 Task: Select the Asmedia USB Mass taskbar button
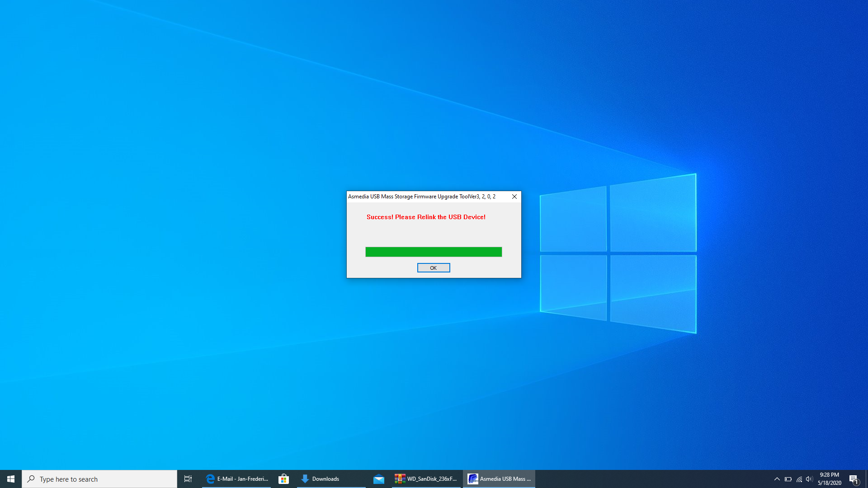coord(499,479)
